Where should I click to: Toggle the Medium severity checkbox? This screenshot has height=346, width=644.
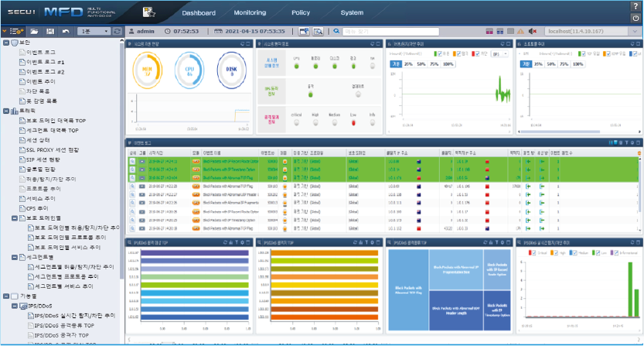[574, 252]
